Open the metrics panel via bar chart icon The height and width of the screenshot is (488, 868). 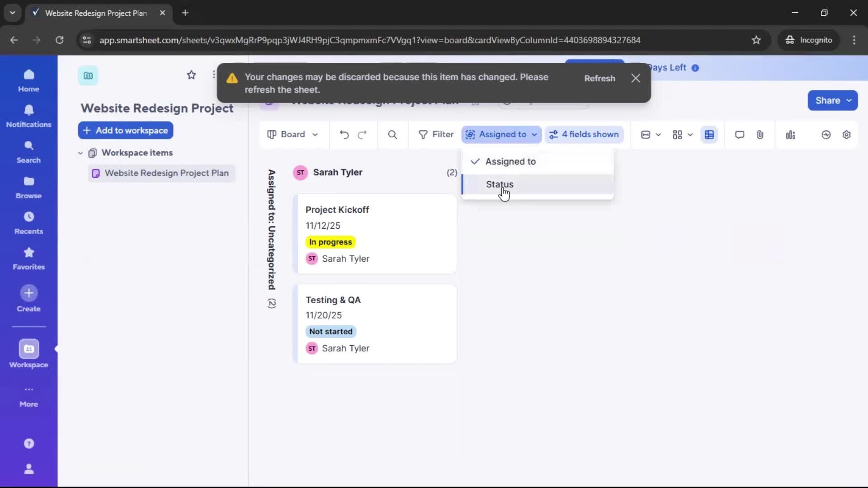click(791, 134)
